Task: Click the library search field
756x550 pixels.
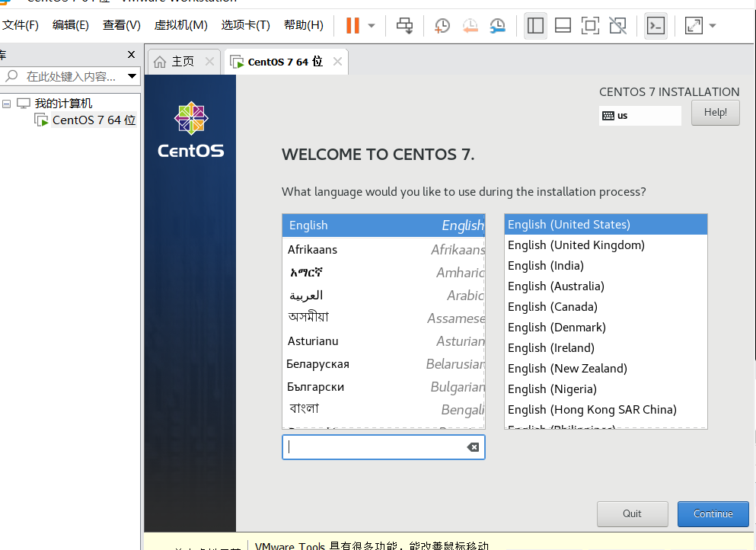Action: (70, 76)
